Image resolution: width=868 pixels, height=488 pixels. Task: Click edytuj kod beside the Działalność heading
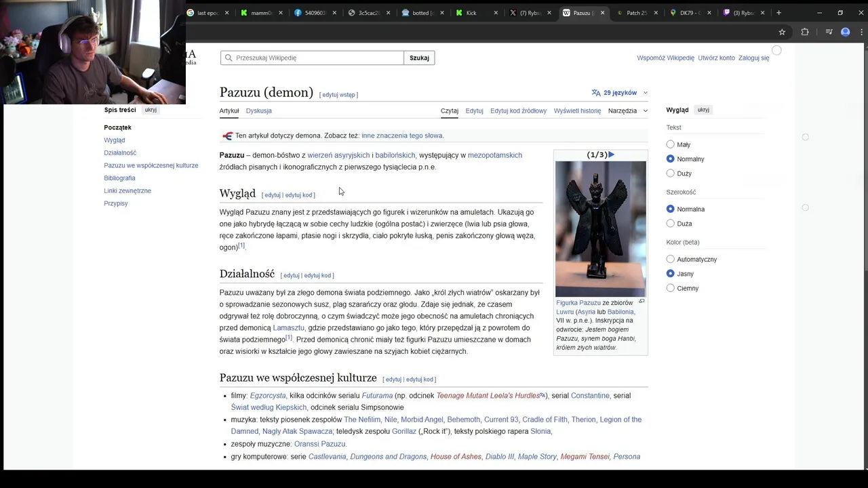point(317,276)
